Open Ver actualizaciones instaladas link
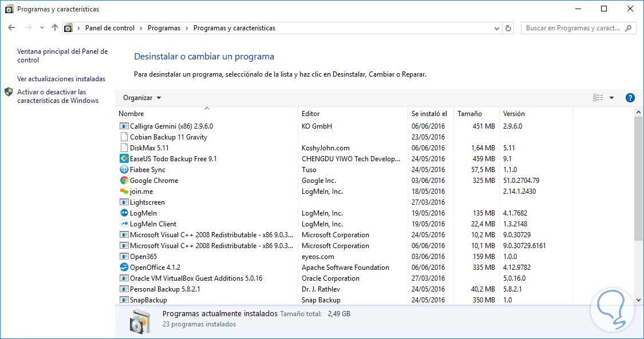 click(61, 79)
